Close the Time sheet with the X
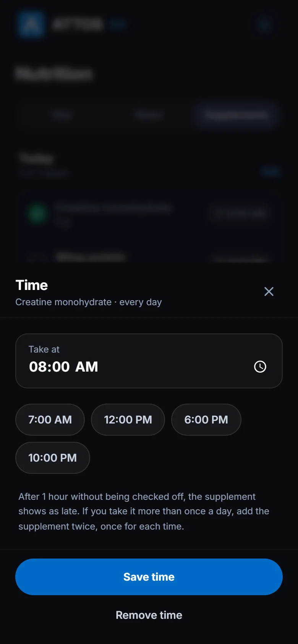 [x=269, y=291]
